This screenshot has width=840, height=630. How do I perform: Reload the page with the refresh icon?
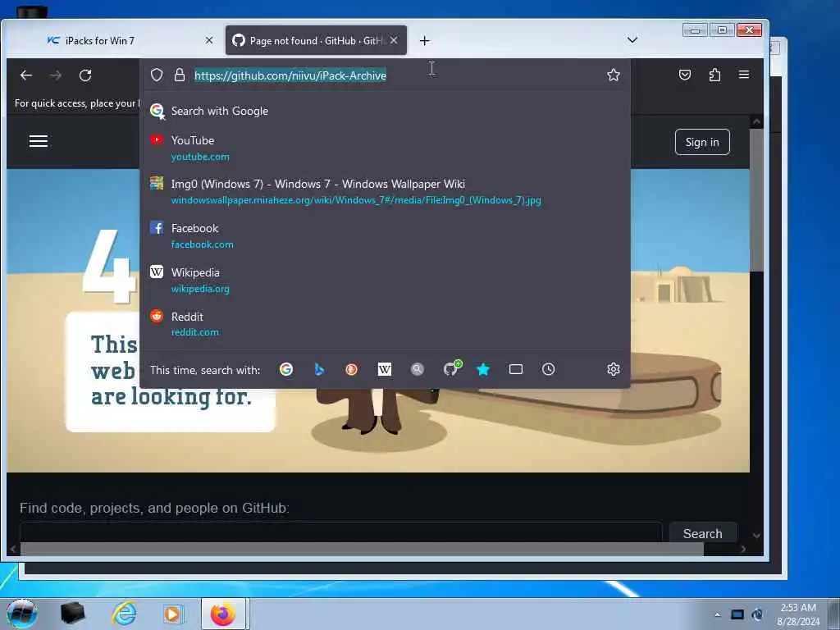tap(85, 75)
